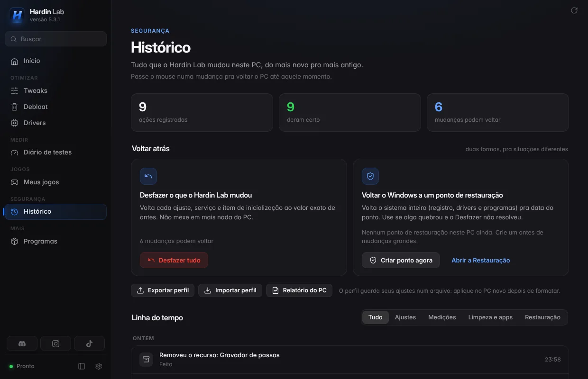Click the red Desfazer tudo button
588x379 pixels.
pos(174,260)
